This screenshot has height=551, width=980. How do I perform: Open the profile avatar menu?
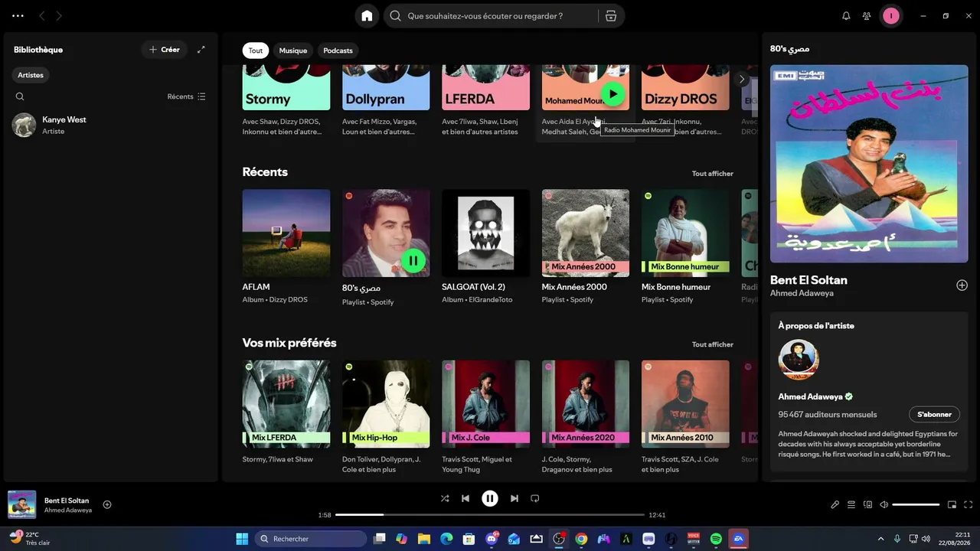click(x=890, y=16)
